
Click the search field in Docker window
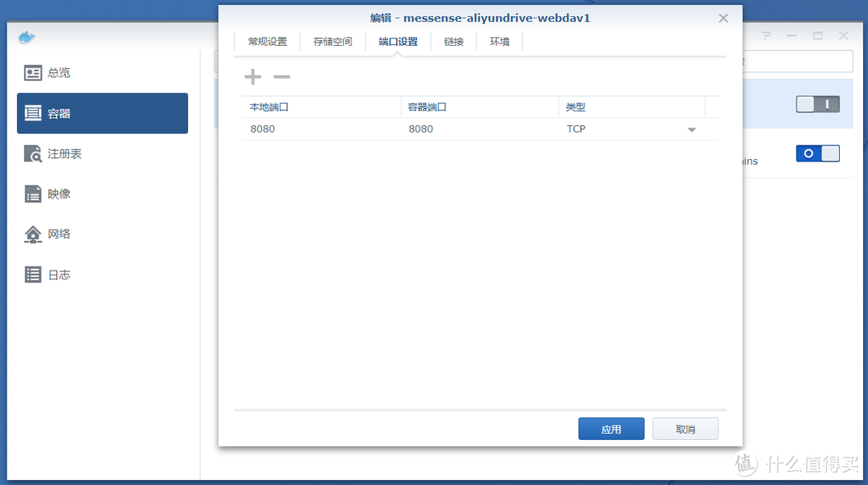coord(798,61)
